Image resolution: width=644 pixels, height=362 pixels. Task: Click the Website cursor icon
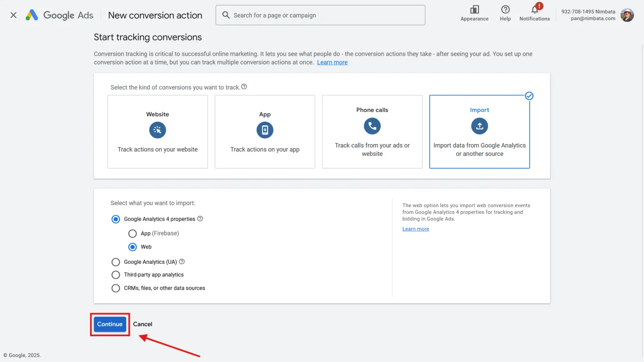(157, 130)
